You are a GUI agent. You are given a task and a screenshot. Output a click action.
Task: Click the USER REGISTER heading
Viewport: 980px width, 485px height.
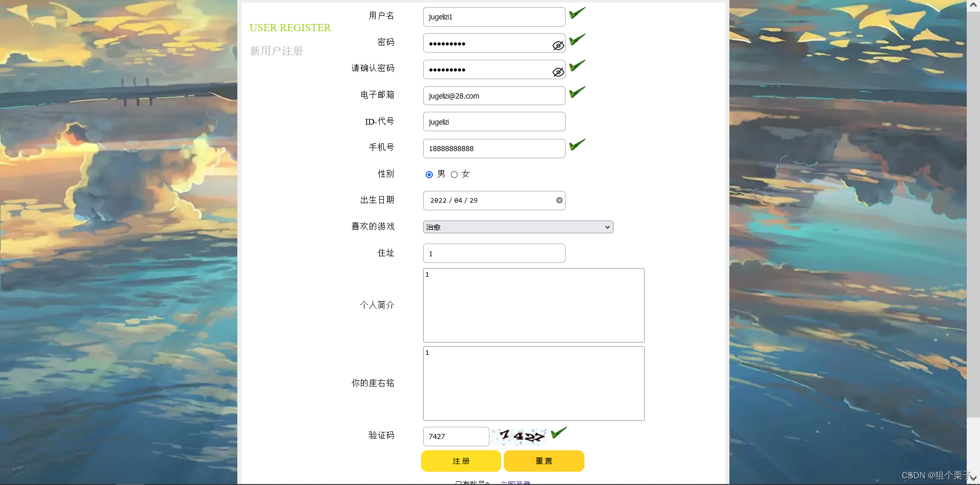[x=290, y=28]
